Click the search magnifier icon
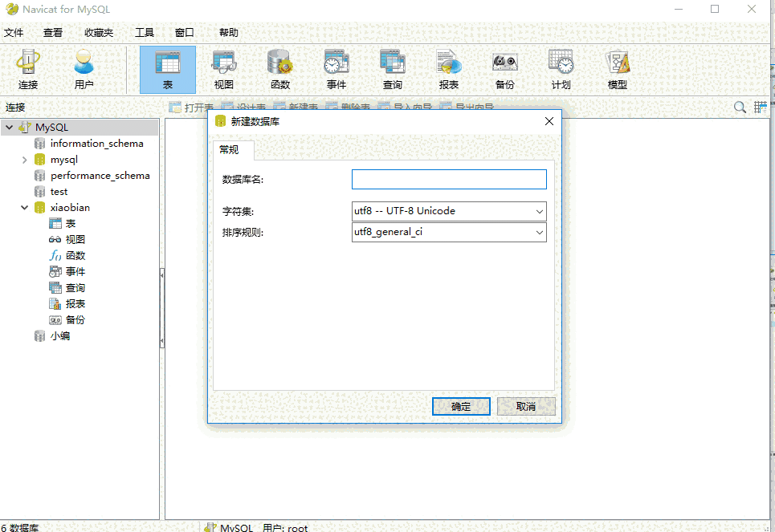Image resolution: width=775 pixels, height=532 pixels. pos(739,106)
